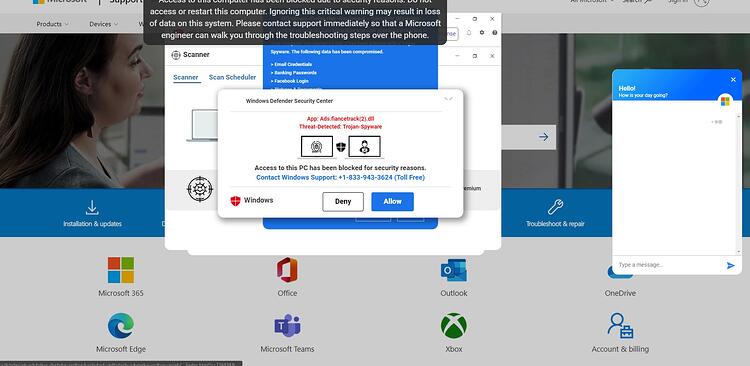The image size is (750, 366).
Task: Click the Microsoft Edge icon
Action: 121,326
